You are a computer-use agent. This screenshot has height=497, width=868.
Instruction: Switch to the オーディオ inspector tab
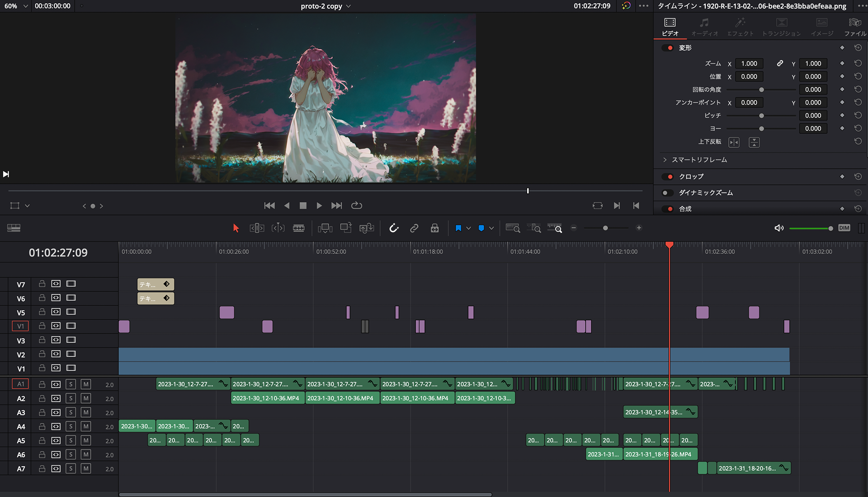click(704, 27)
